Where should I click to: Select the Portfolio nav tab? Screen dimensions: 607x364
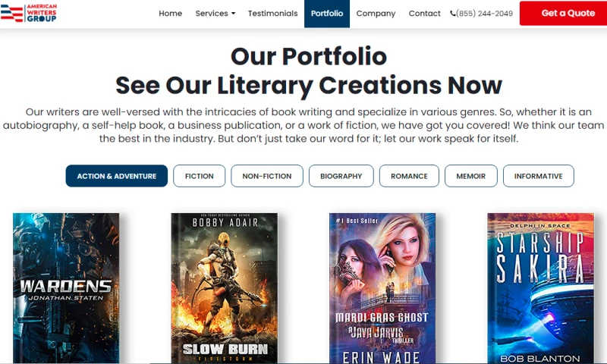coord(327,14)
